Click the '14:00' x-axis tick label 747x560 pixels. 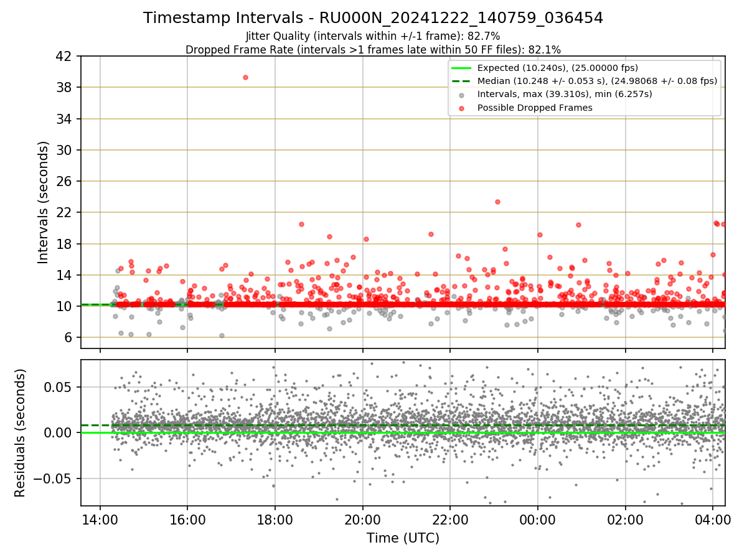(x=100, y=519)
